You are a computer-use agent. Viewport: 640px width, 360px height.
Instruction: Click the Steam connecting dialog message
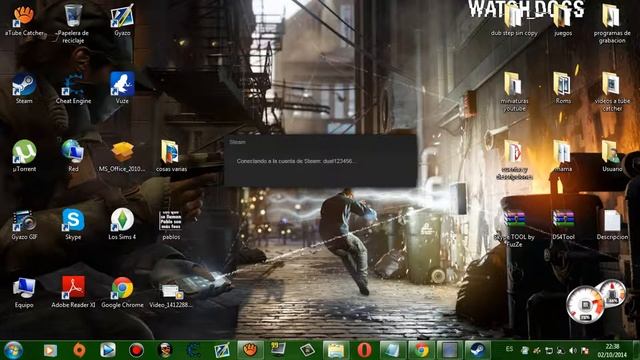tap(296, 161)
